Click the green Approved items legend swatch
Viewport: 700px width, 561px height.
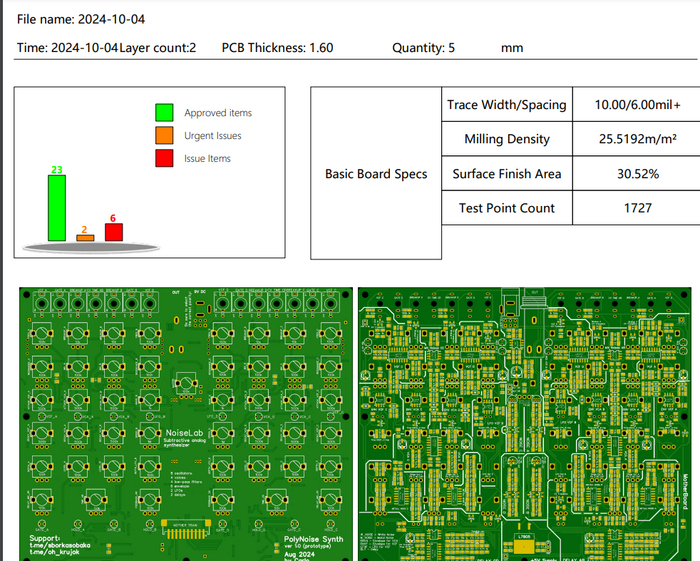click(164, 113)
